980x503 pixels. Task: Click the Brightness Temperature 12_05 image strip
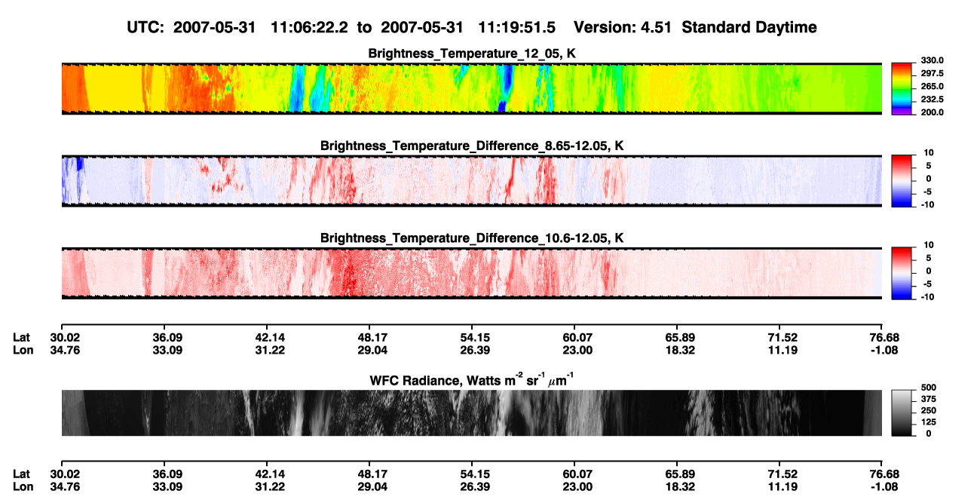(472, 88)
